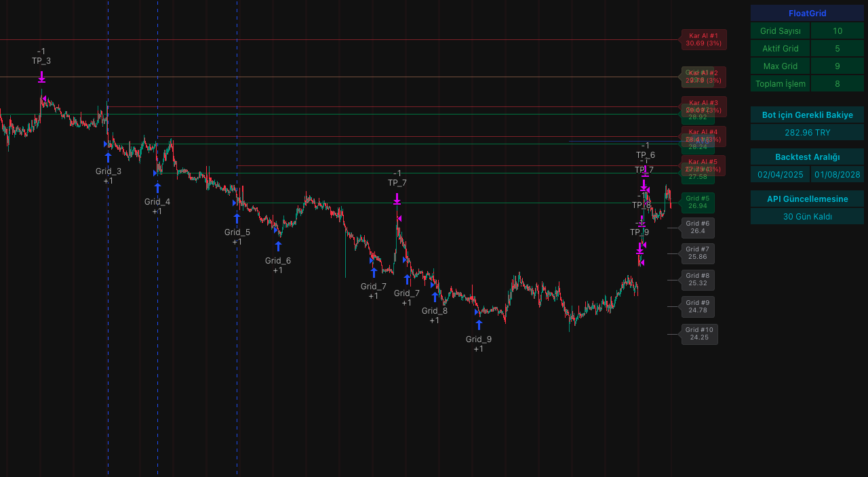Select the Kar Al #1 30.69 price label
This screenshot has width=868, height=477.
pyautogui.click(x=703, y=39)
